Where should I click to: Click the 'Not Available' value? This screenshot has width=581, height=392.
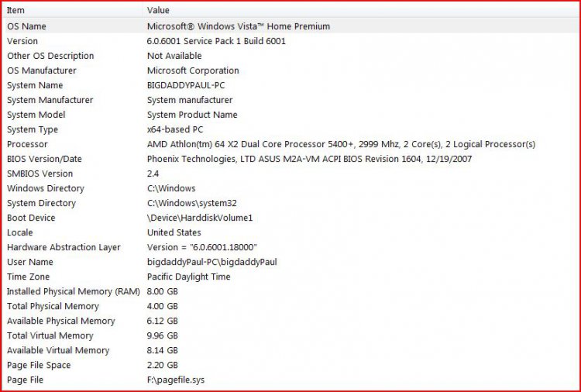(174, 56)
